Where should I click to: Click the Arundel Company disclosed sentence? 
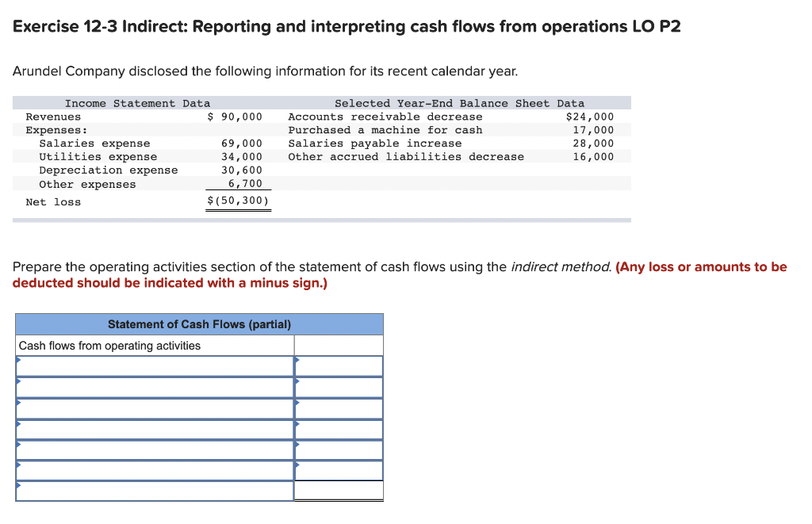(x=265, y=71)
